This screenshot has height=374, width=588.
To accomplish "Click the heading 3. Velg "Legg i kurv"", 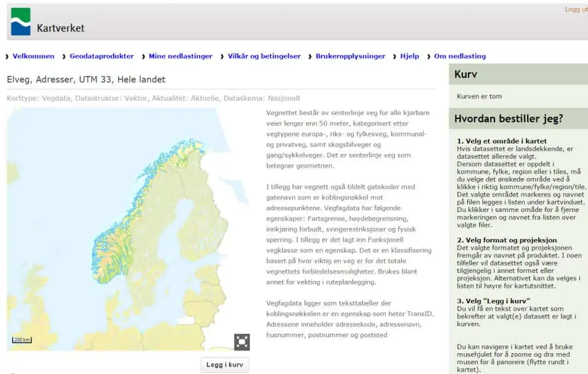I will pos(493,301).
